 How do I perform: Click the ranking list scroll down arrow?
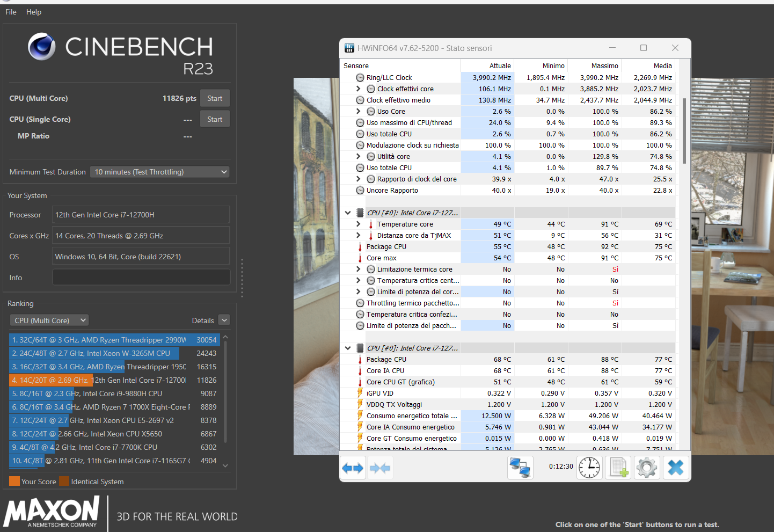click(225, 465)
